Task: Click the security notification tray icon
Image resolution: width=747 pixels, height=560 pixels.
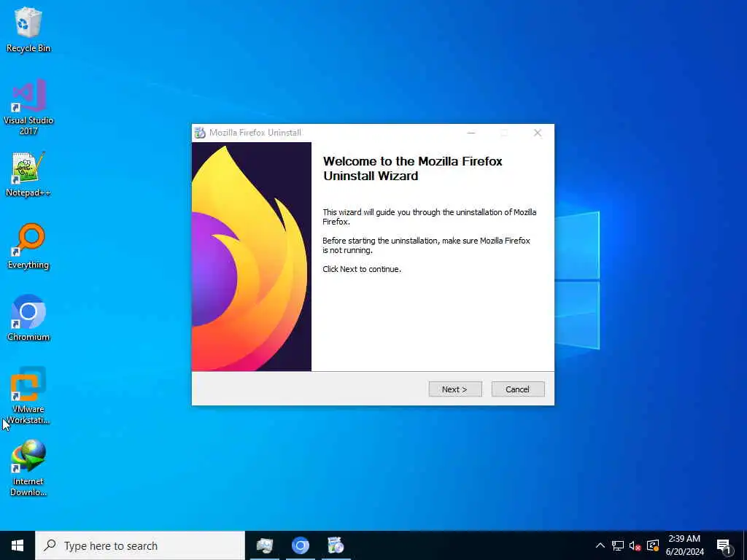Action: point(653,545)
